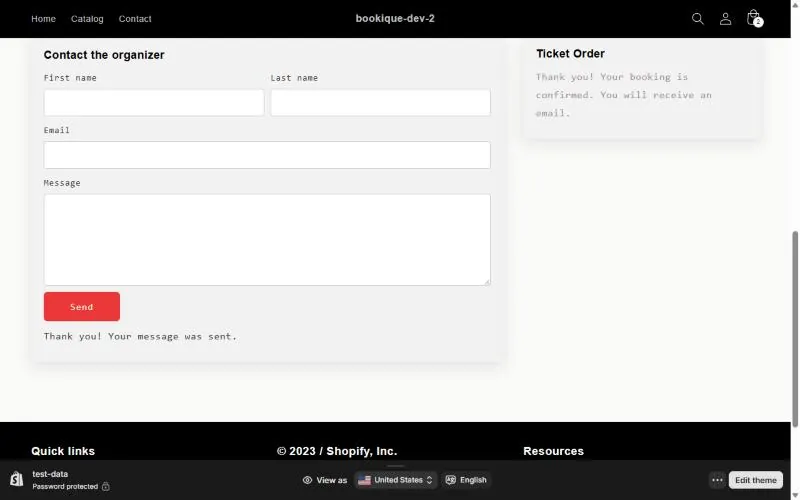800x500 pixels.
Task: Click the "Quick links" footer heading
Action: coord(63,451)
